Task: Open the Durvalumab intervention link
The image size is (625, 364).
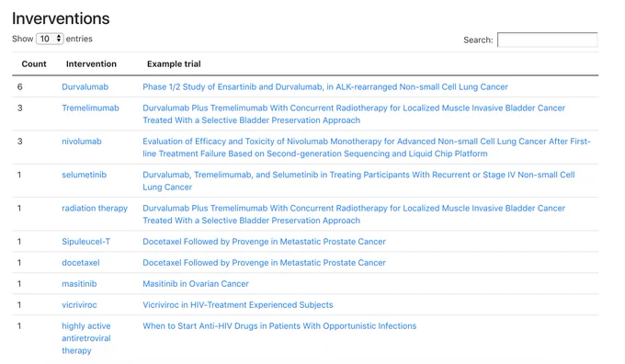Action: pos(85,87)
